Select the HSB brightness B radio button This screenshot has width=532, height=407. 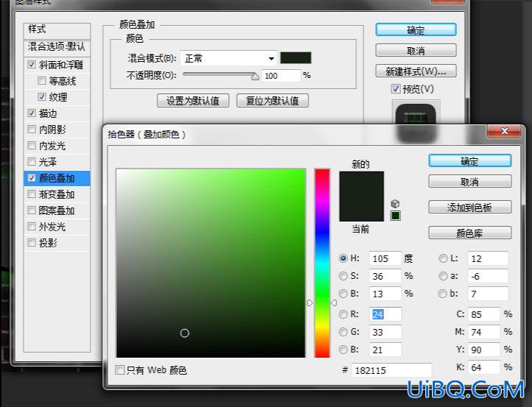click(343, 293)
